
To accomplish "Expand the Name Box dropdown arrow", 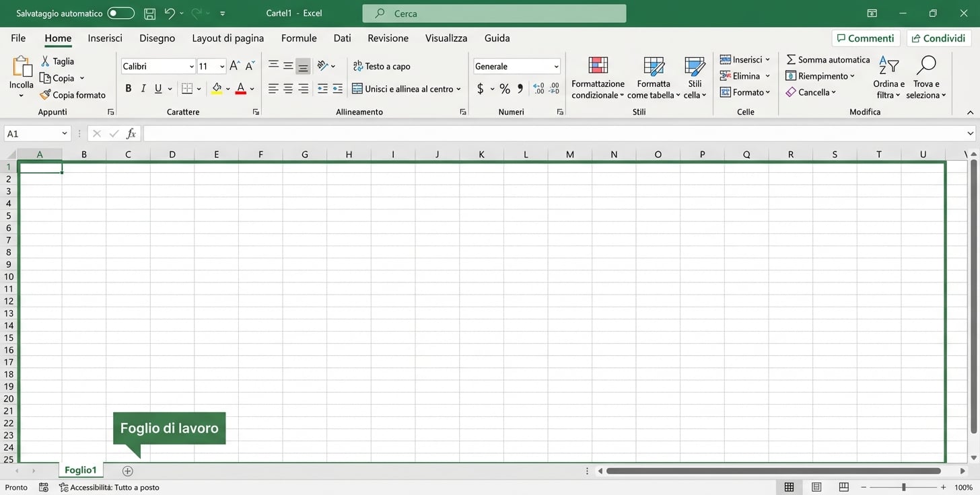I will (65, 134).
